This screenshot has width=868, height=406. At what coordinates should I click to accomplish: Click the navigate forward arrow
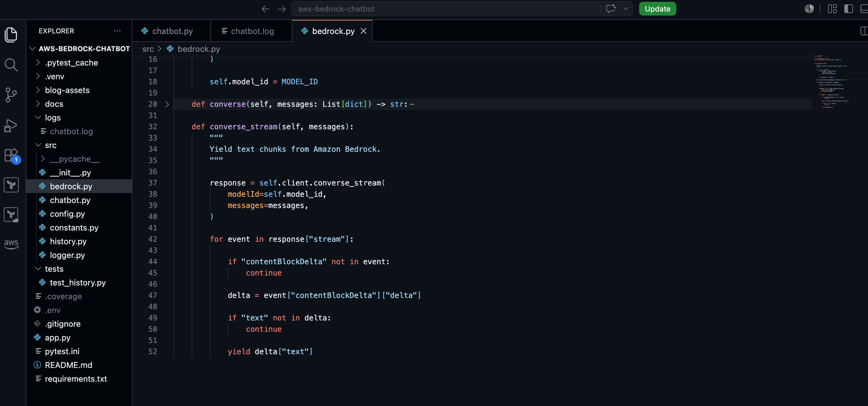point(282,9)
